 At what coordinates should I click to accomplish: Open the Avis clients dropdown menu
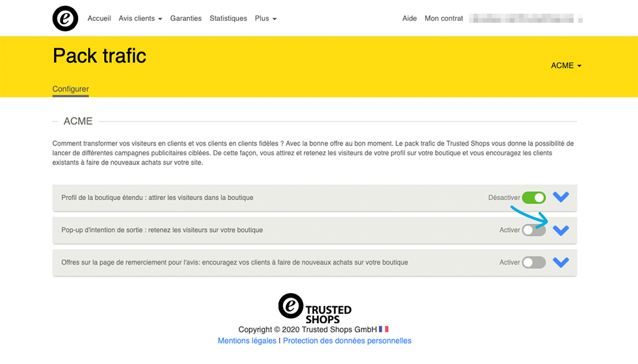coord(140,18)
